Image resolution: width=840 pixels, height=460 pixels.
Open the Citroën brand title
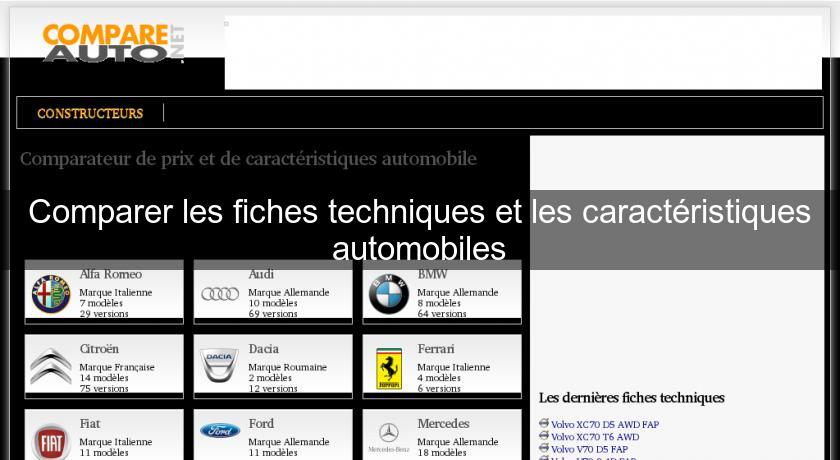pos(99,349)
